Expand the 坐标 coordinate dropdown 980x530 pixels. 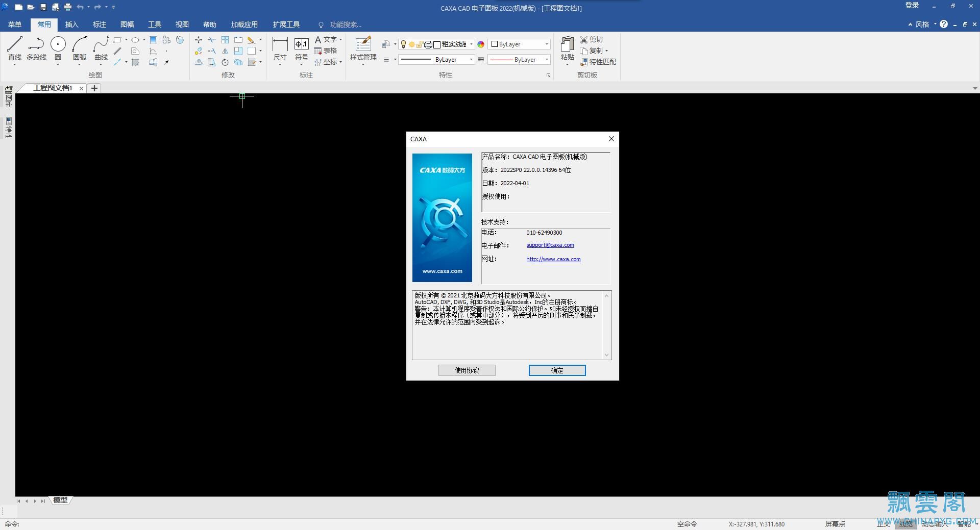[x=340, y=62]
